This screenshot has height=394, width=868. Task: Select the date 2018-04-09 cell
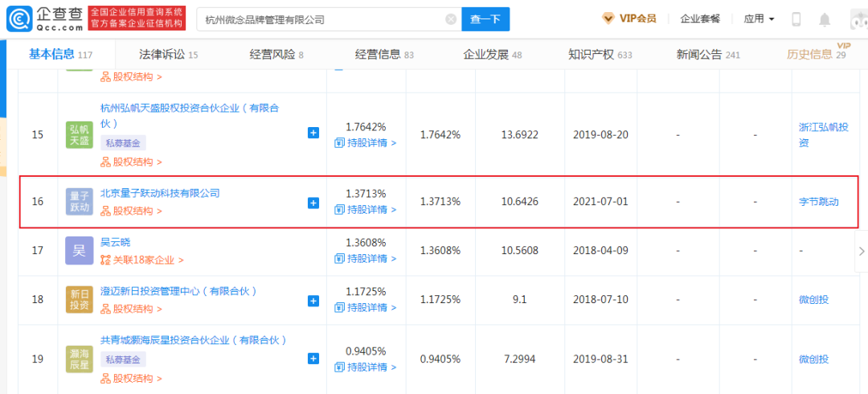click(600, 251)
